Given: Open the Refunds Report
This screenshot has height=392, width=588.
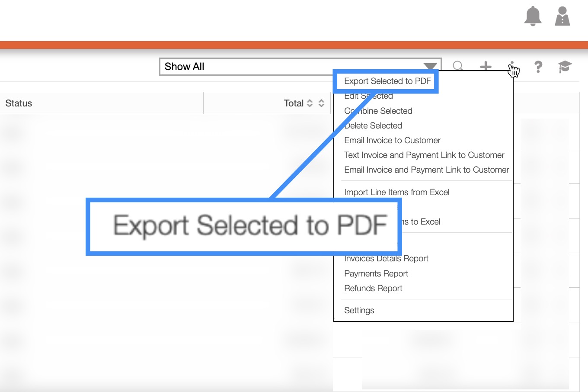Looking at the screenshot, I should pyautogui.click(x=373, y=288).
